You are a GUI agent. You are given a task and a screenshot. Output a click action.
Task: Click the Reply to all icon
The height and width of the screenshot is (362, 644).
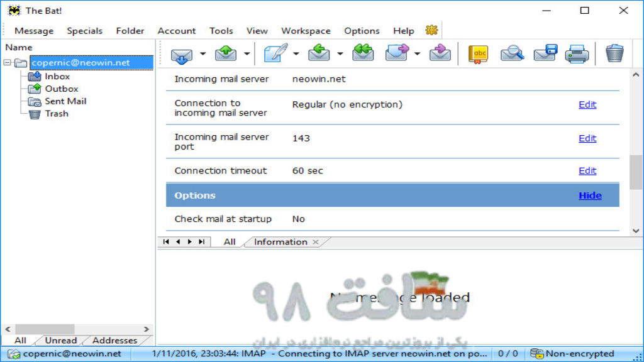[x=363, y=53]
